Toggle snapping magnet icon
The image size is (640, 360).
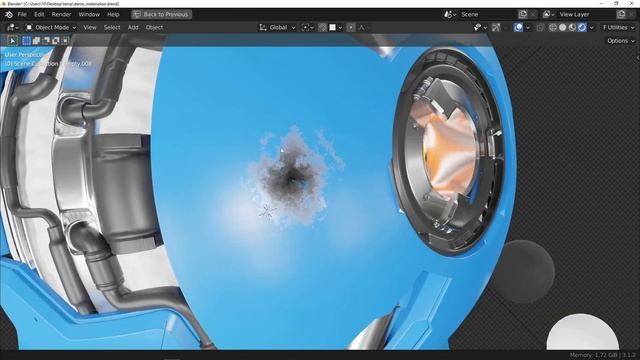coord(322,27)
